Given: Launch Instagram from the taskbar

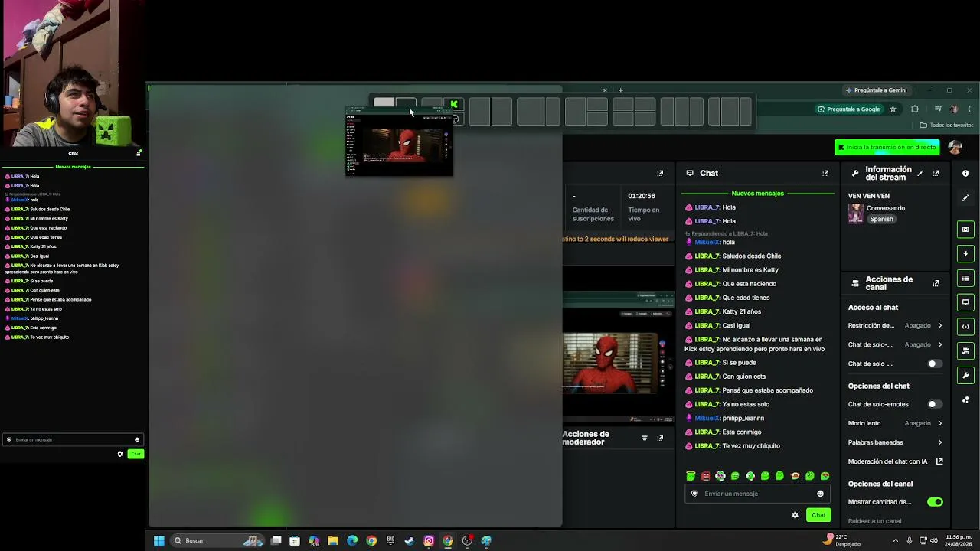Looking at the screenshot, I should [x=429, y=541].
